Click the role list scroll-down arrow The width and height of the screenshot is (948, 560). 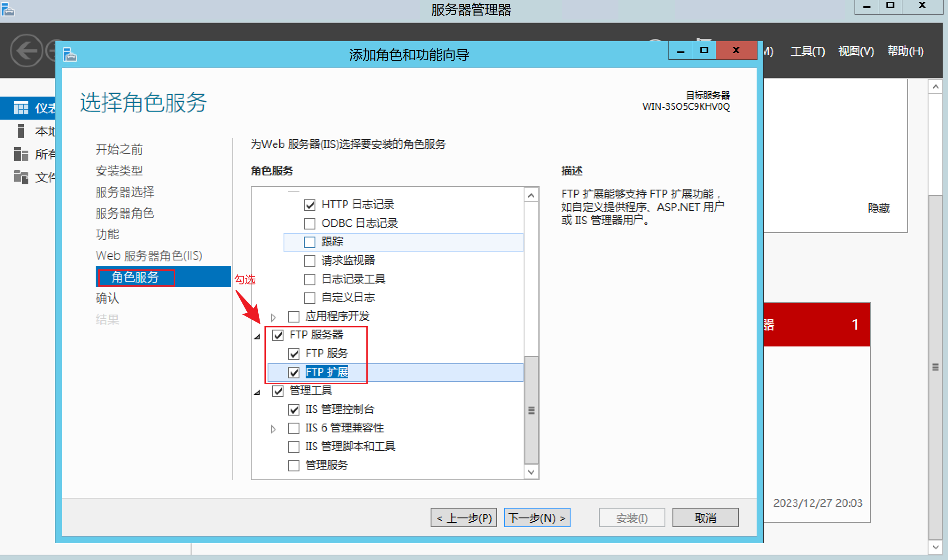pos(531,472)
